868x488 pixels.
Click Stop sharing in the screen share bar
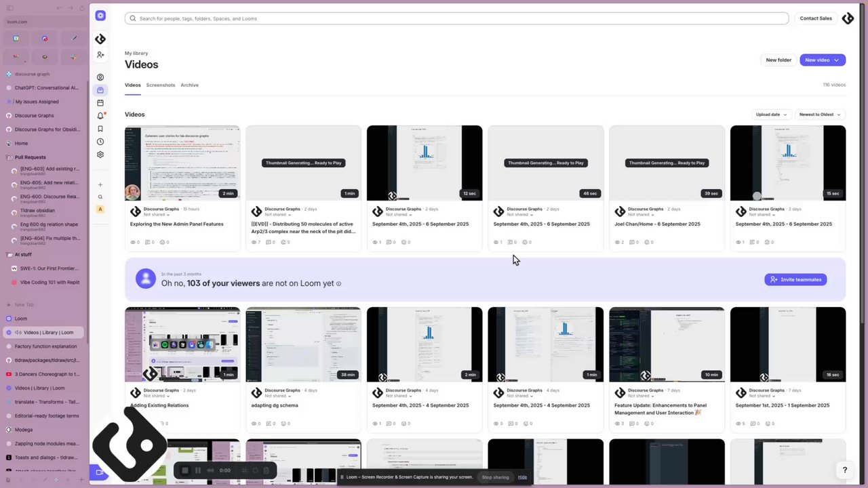pos(495,477)
